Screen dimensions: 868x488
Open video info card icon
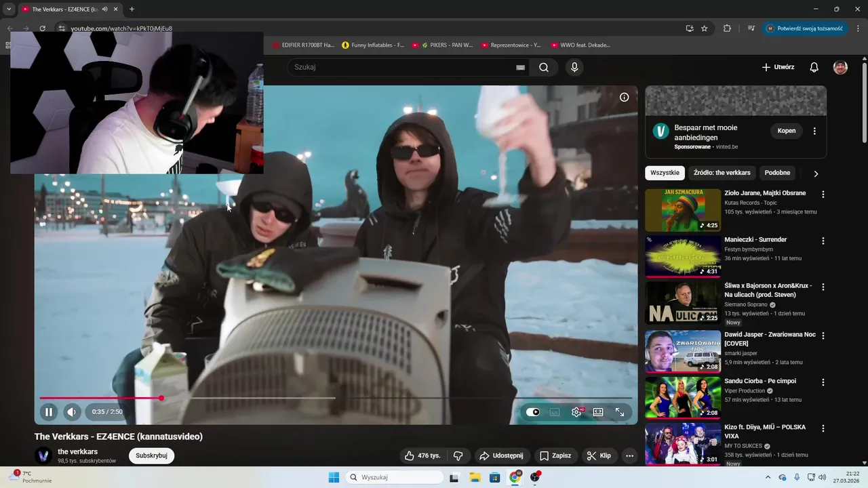coord(625,97)
